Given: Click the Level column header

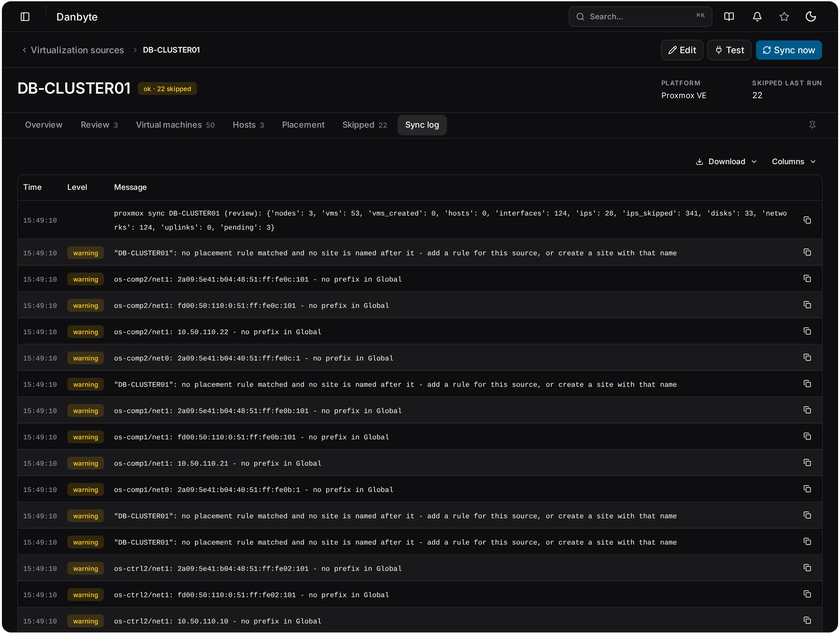Looking at the screenshot, I should [77, 187].
